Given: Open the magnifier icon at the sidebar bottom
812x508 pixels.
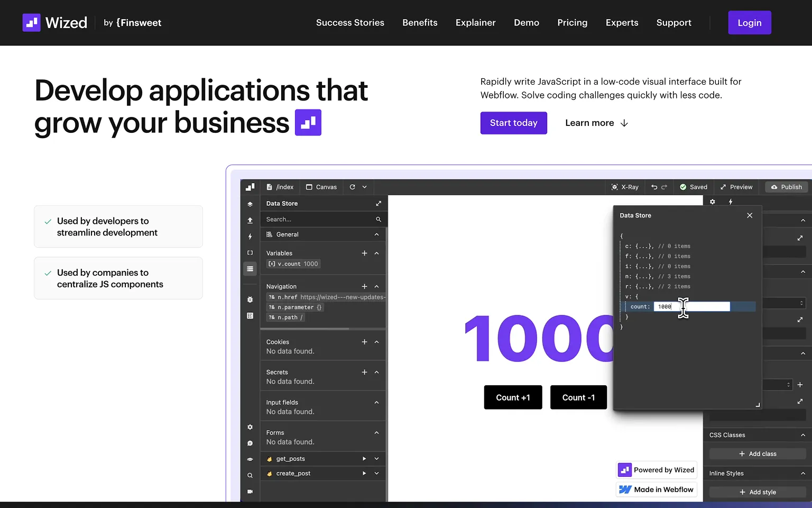Looking at the screenshot, I should pos(250,475).
